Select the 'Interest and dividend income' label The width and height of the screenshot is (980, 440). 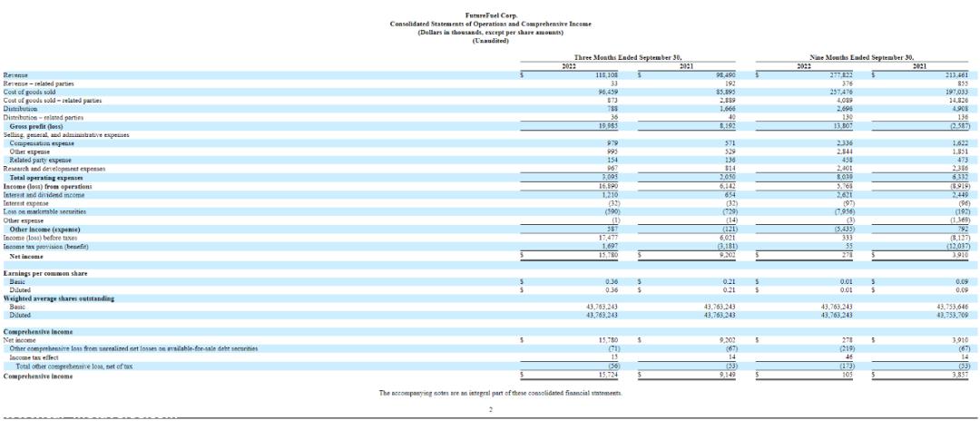(x=44, y=194)
